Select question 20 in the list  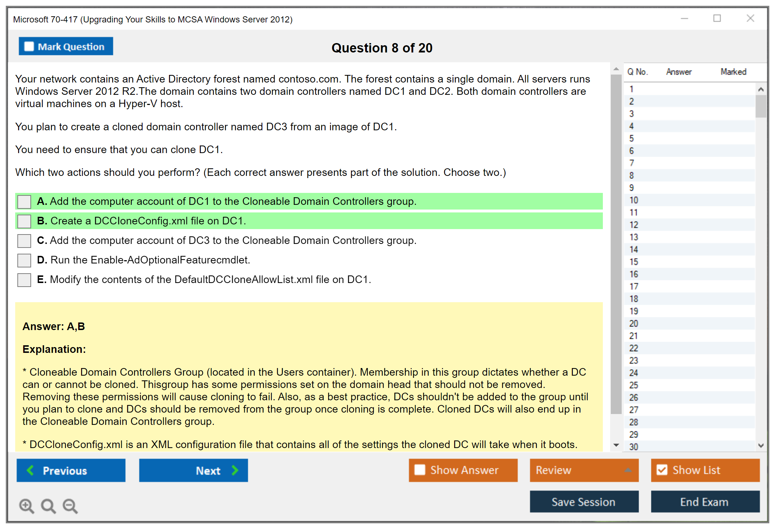(634, 324)
